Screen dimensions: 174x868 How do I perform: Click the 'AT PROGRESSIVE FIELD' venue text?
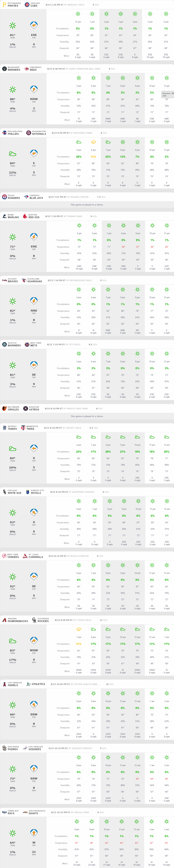pos(79,281)
